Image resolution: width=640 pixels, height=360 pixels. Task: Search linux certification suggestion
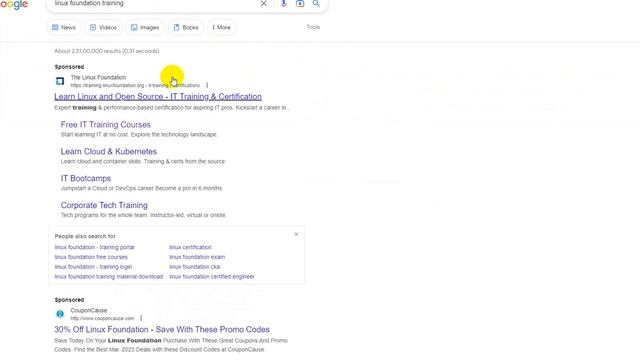191,247
